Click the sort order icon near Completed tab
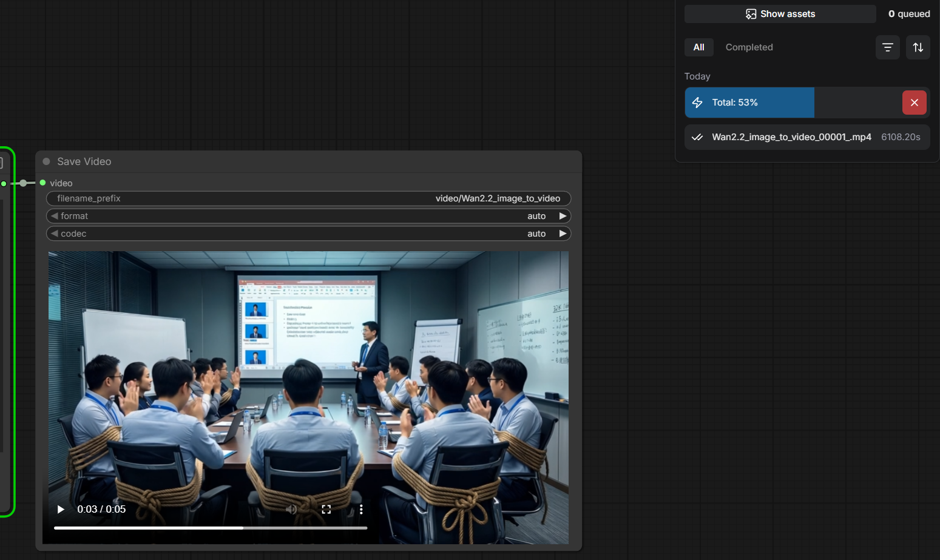Screen dimensions: 940x560 [x=918, y=47]
